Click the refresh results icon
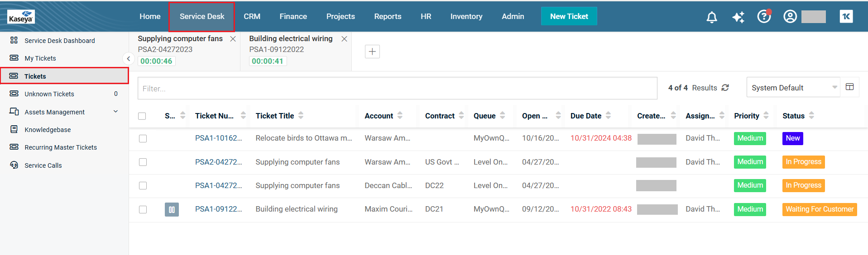 [x=725, y=88]
